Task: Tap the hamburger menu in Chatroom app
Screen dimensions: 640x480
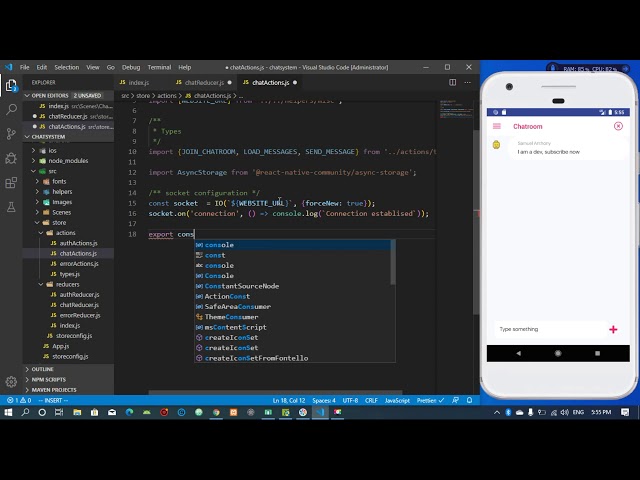Action: [497, 126]
